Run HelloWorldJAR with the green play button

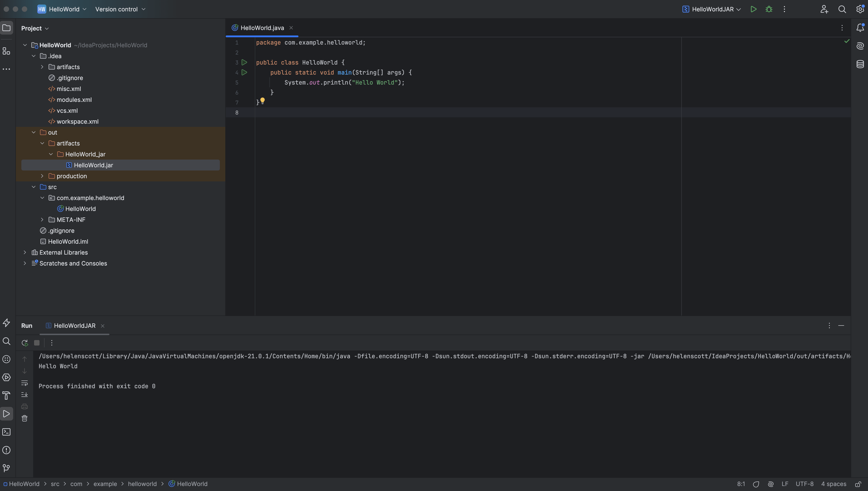point(754,9)
